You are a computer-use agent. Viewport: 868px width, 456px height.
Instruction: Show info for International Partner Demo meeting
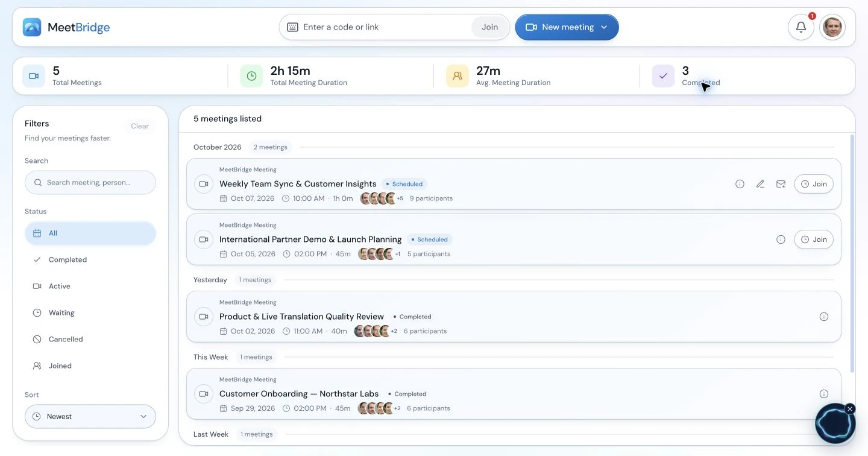(781, 239)
